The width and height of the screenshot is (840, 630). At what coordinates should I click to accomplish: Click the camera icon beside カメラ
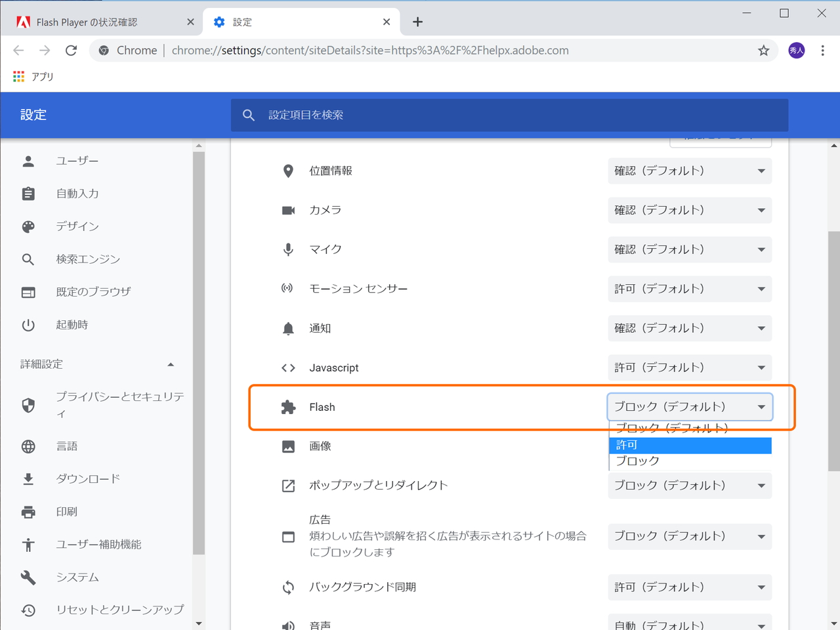pos(288,210)
